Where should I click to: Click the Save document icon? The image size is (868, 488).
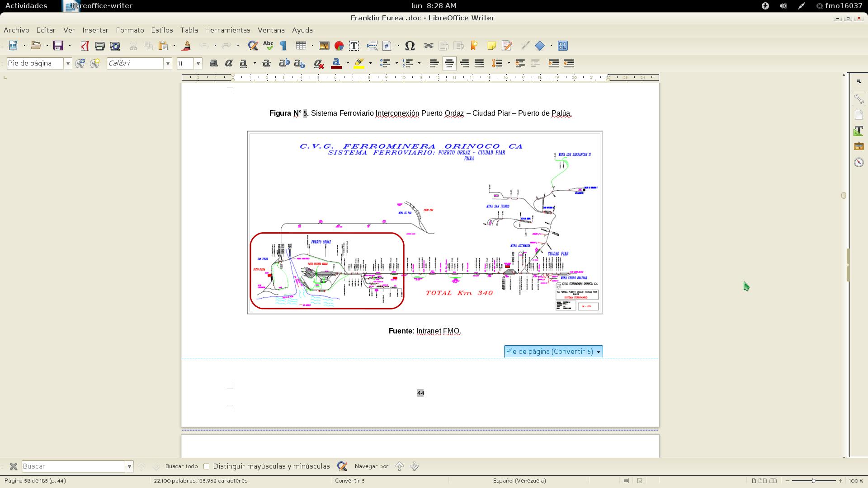[58, 46]
